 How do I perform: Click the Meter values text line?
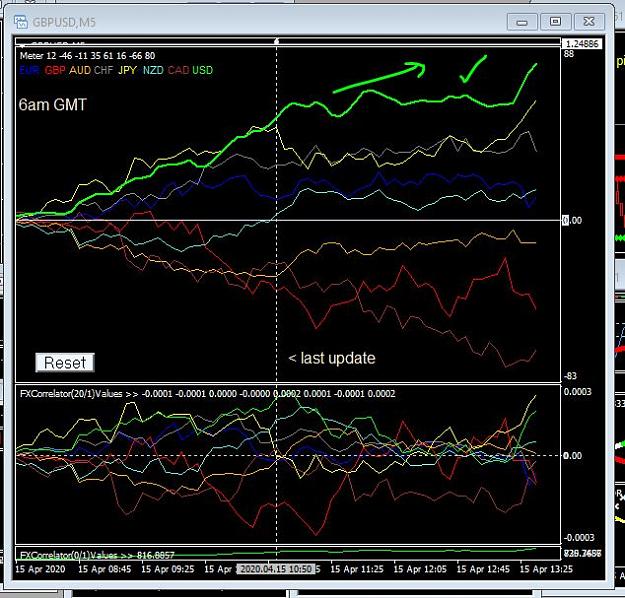pos(87,56)
